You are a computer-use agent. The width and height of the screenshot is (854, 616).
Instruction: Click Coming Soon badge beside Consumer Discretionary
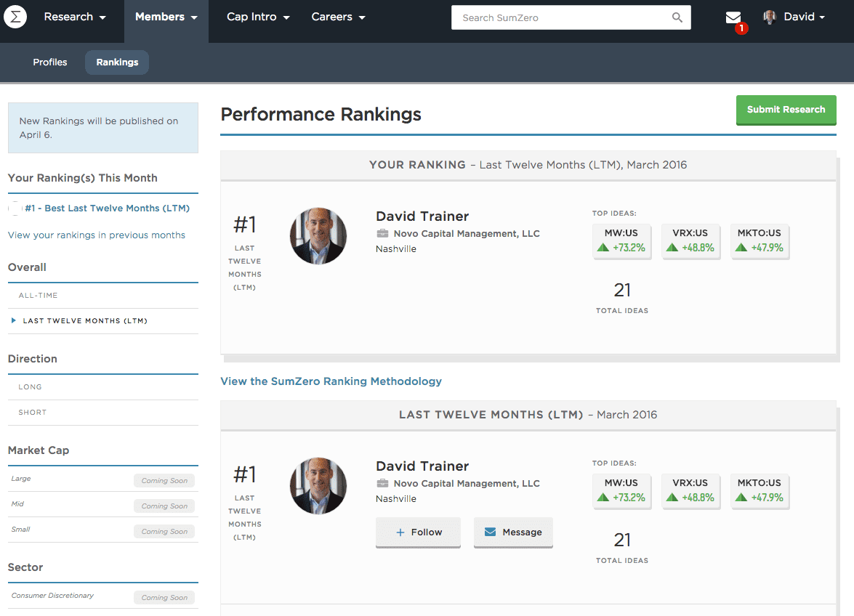click(x=164, y=598)
